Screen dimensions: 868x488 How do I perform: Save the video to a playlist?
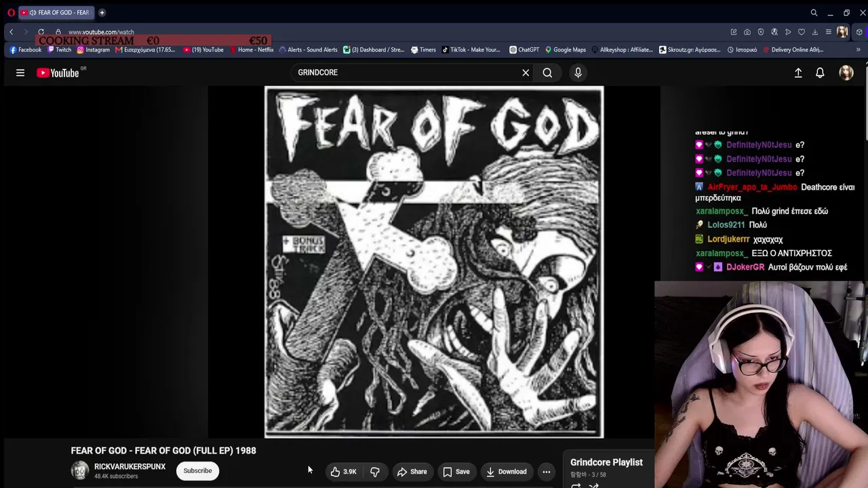pos(456,472)
